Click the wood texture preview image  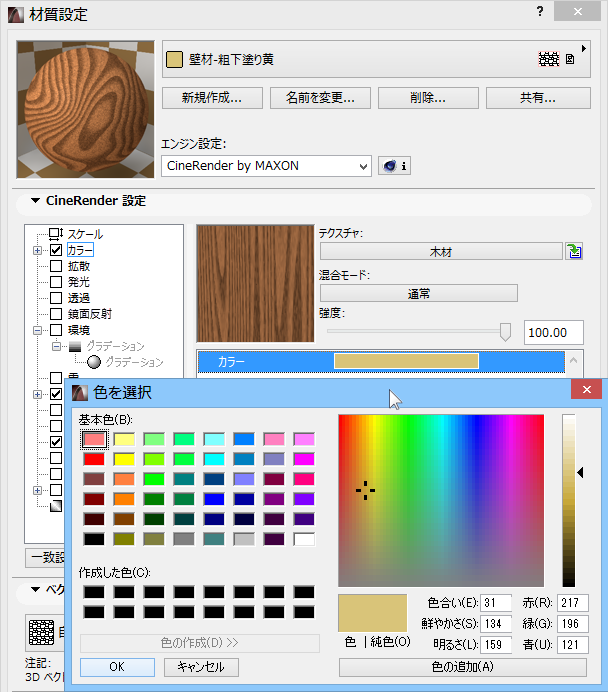point(255,283)
